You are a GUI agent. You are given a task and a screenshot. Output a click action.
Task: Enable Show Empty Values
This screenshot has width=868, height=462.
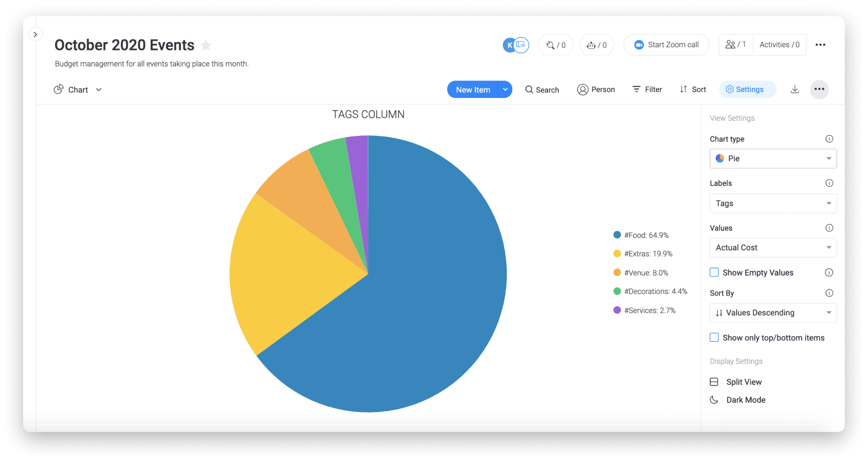(x=714, y=272)
